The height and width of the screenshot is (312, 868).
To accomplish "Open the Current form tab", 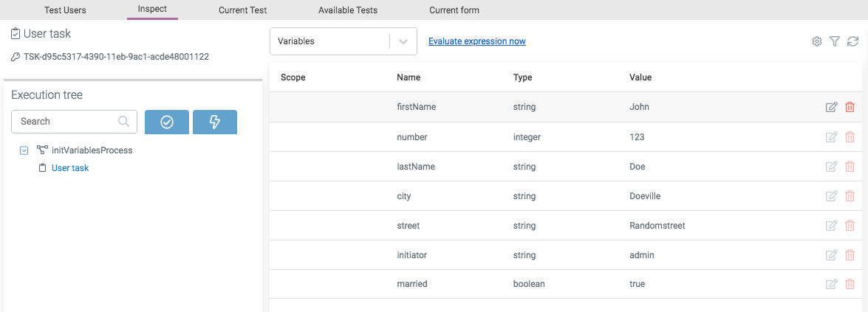I will click(454, 10).
